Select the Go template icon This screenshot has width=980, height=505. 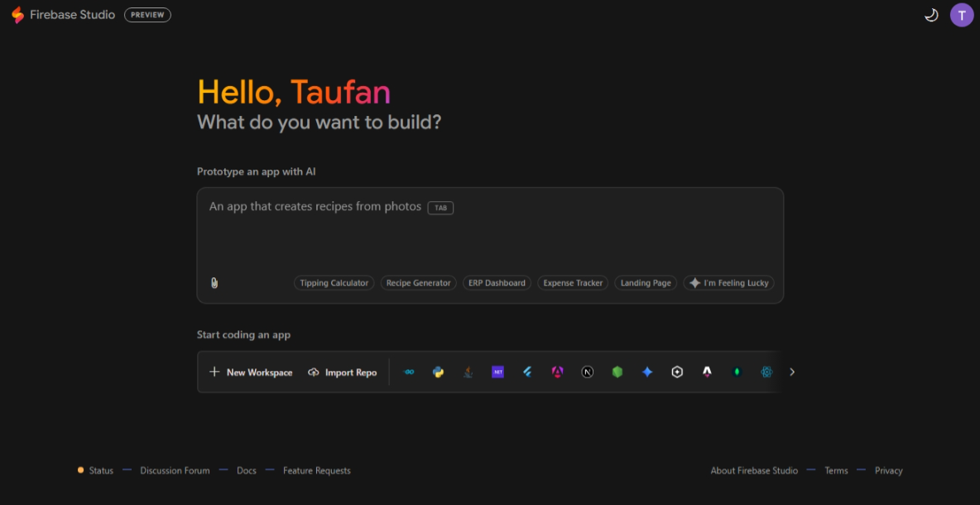(x=409, y=373)
